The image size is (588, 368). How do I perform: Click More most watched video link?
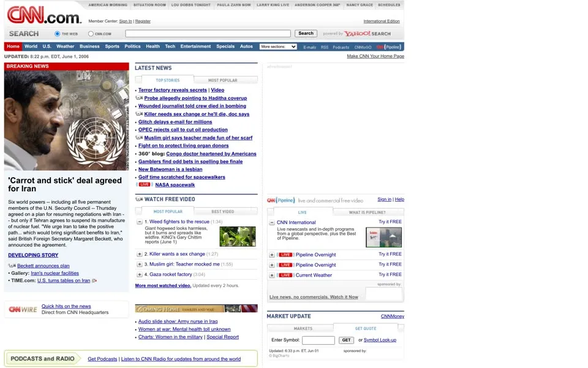point(163,285)
